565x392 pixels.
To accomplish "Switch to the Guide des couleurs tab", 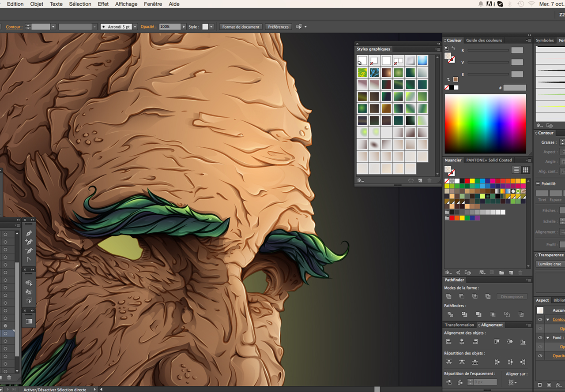I will [x=484, y=40].
